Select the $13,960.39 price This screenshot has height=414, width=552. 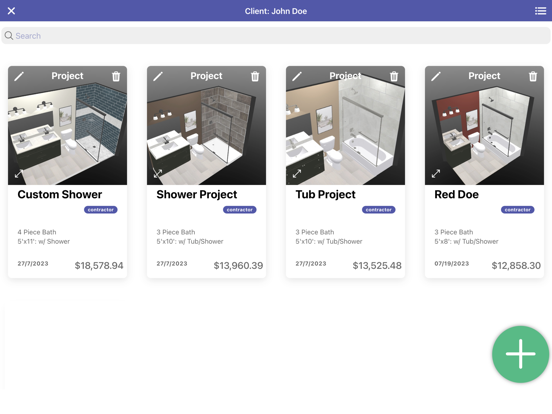point(238,265)
